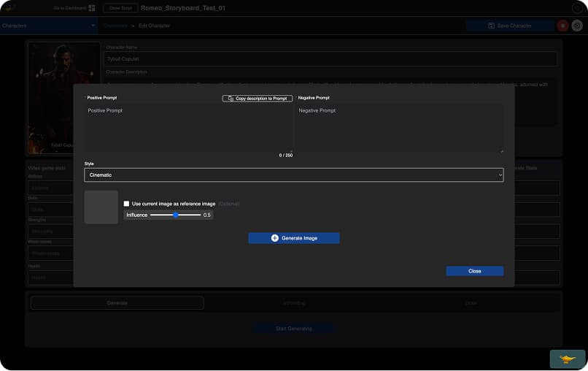The height and width of the screenshot is (371, 588).
Task: Select the Generate tab behind the dialog
Action: pos(117,303)
